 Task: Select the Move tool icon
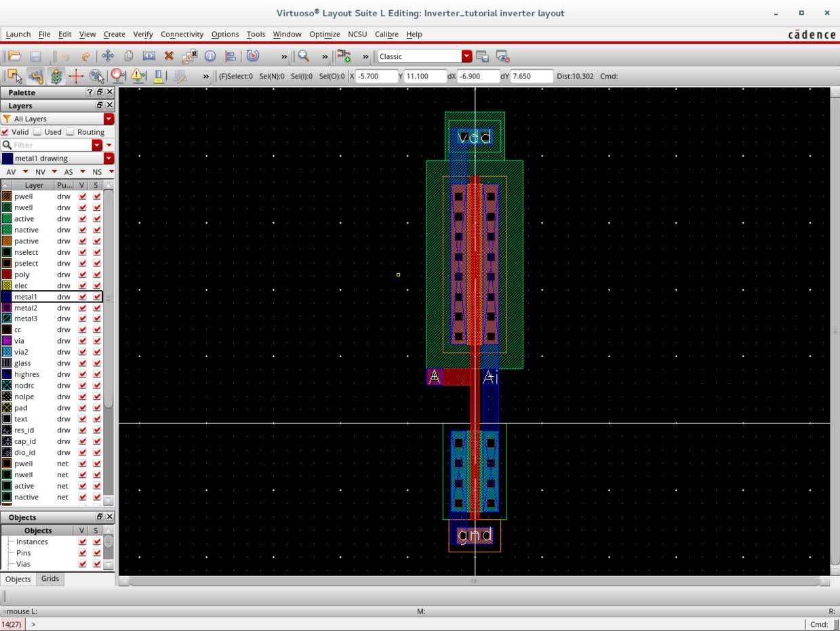coord(108,56)
